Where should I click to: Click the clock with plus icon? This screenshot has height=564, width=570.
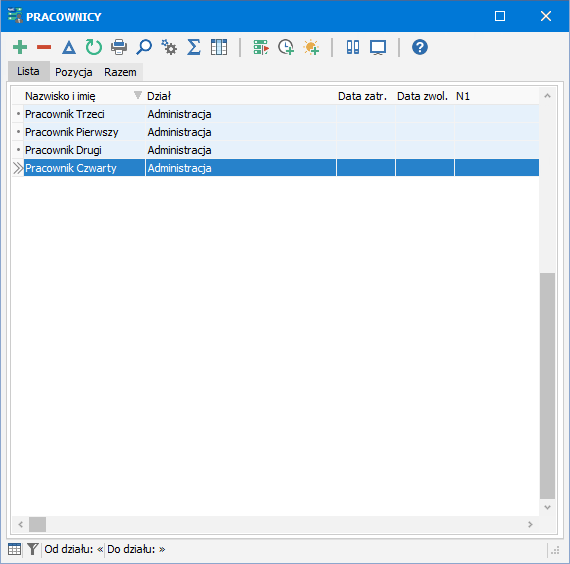[286, 47]
